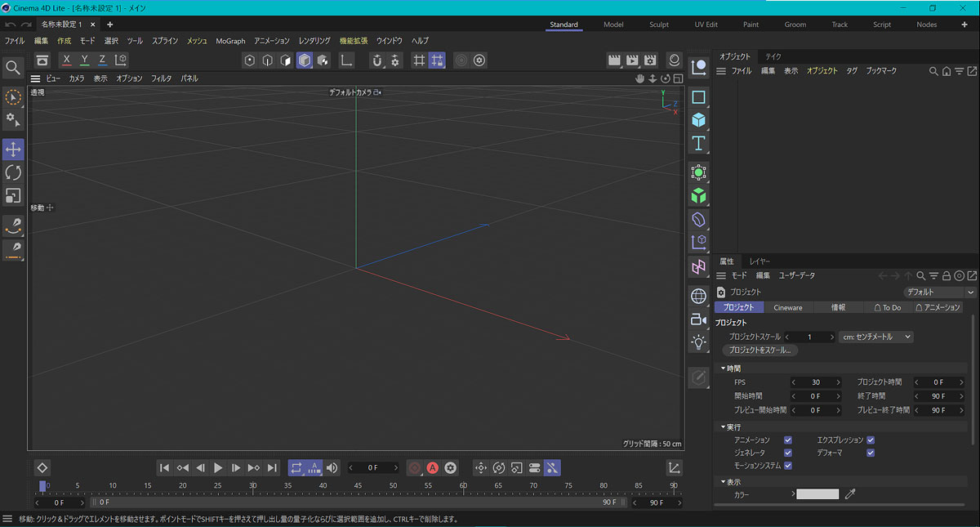Disable the アニメーション checkbox
Screen dimensions: 980x527
point(788,440)
